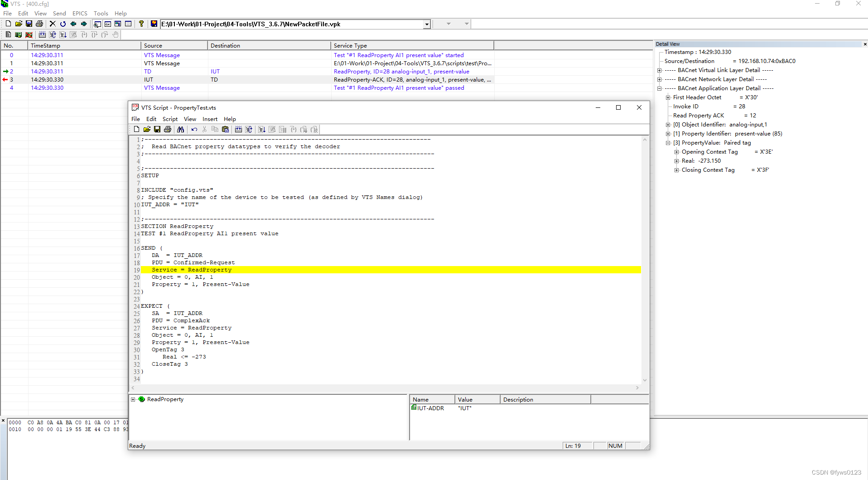Click the Destination column header
Viewport: 868px width, 480px height.
pos(269,45)
